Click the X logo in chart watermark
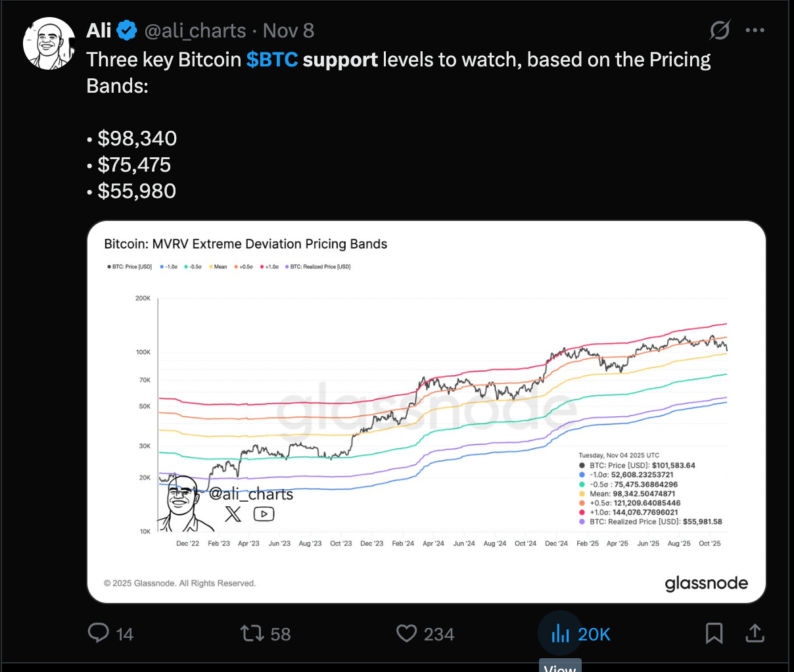The width and height of the screenshot is (794, 672). click(x=233, y=514)
